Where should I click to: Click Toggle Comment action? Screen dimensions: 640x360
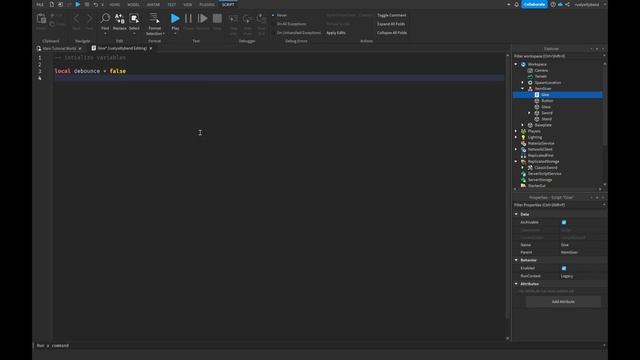click(391, 15)
